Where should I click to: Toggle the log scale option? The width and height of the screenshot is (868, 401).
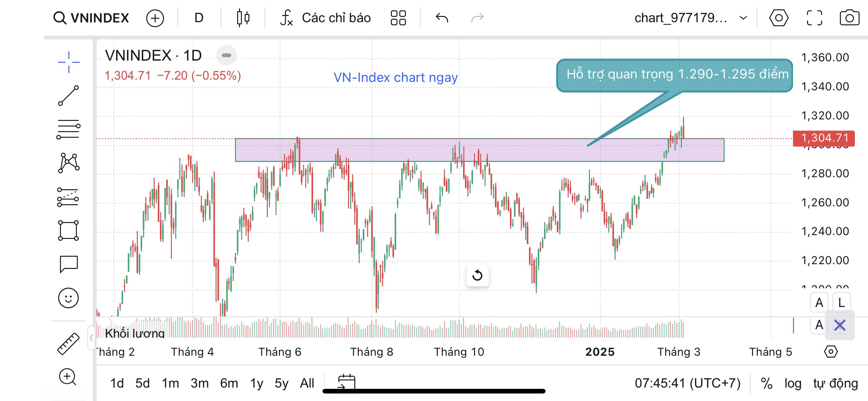pos(792,383)
